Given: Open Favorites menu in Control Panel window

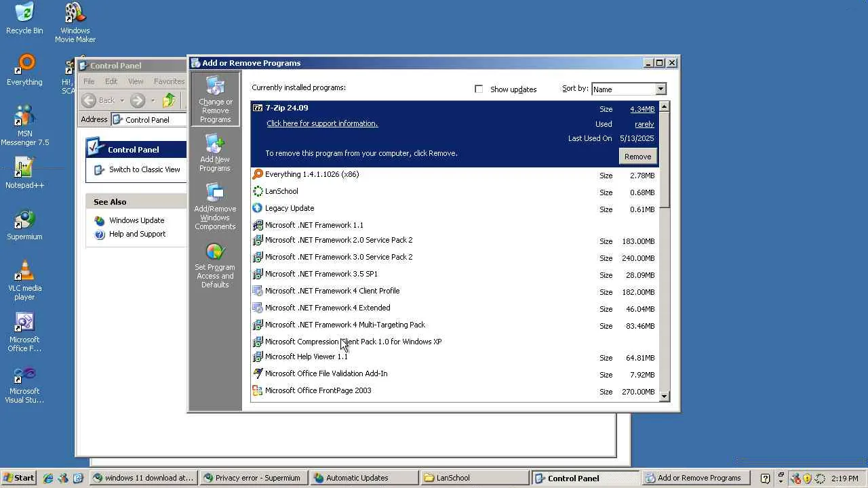Looking at the screenshot, I should pos(169,81).
